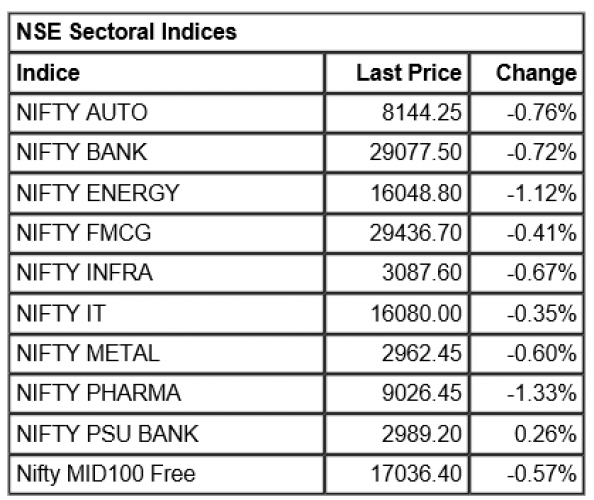Select the NIFTY INFRA index

84,273
